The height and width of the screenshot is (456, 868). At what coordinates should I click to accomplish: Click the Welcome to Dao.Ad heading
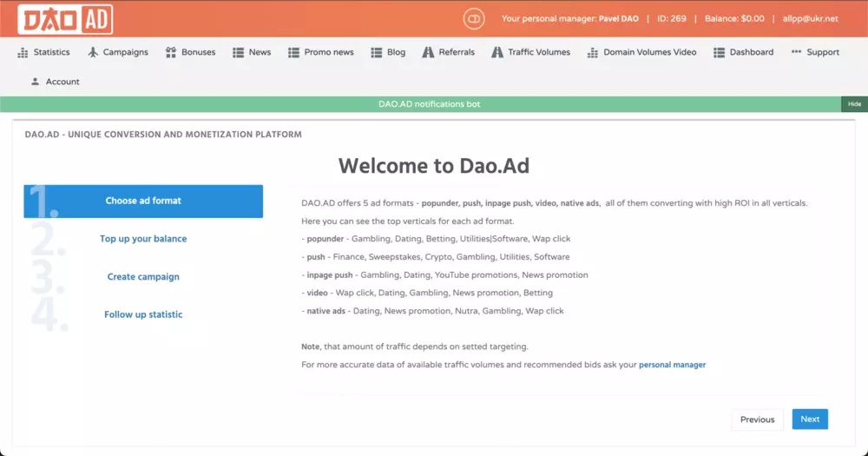pyautogui.click(x=434, y=166)
